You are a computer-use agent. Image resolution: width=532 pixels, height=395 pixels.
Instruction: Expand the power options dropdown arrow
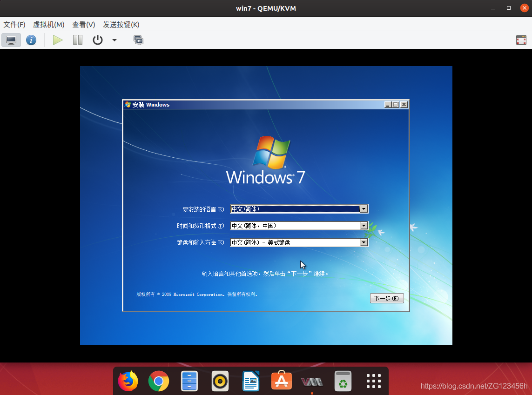[114, 40]
